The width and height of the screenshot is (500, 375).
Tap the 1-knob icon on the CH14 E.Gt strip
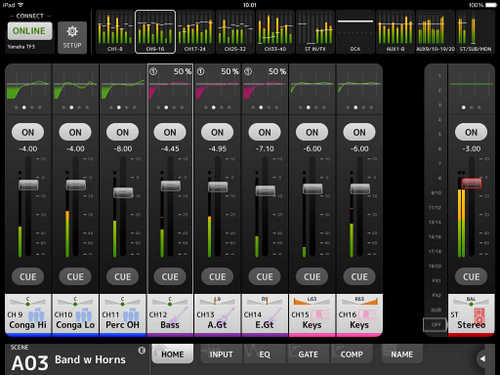pyautogui.click(x=248, y=71)
